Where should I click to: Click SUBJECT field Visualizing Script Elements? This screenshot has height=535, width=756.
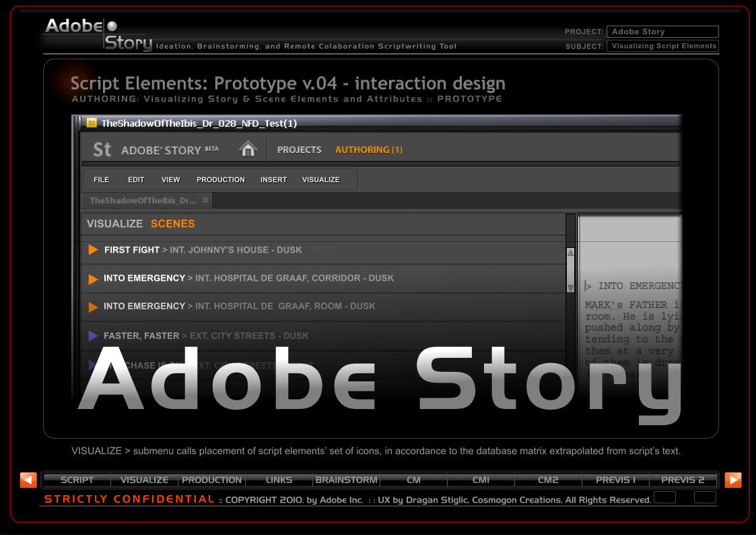(x=662, y=46)
